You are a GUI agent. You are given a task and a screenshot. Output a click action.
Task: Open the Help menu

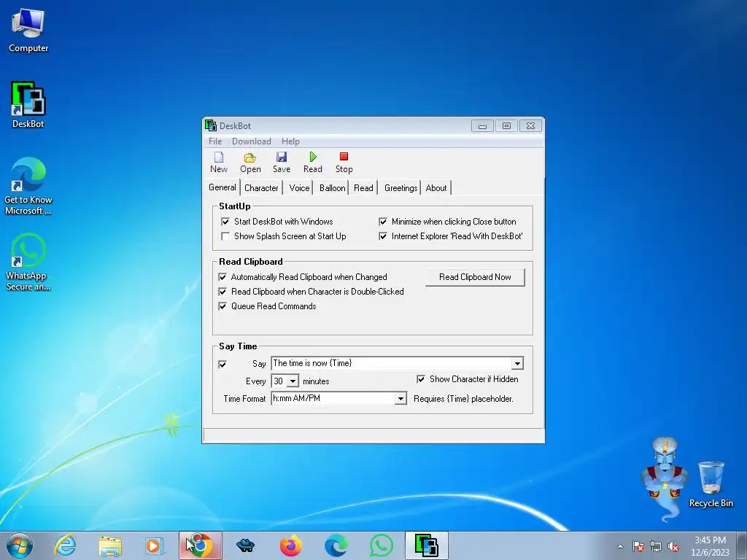(x=290, y=141)
